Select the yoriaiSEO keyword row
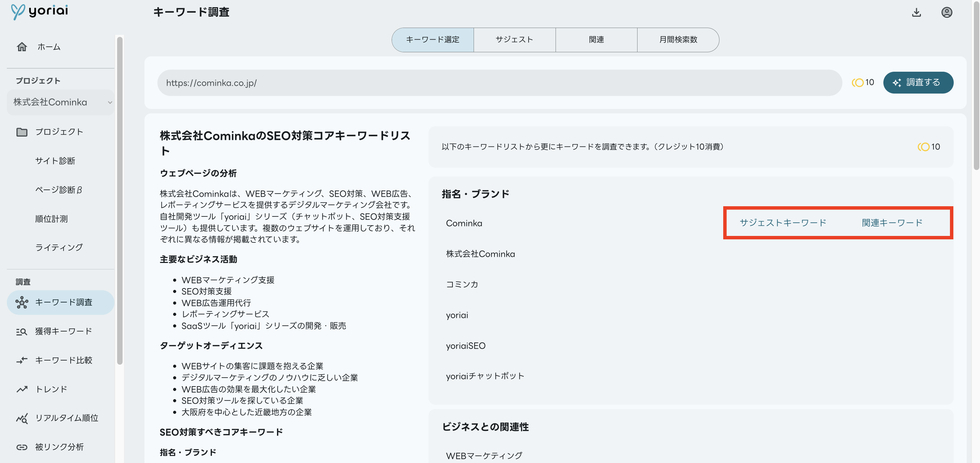980x463 pixels. point(690,346)
